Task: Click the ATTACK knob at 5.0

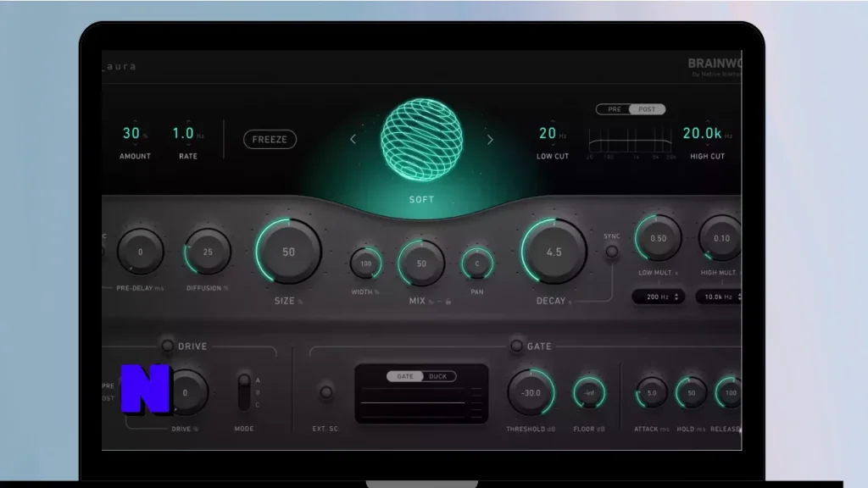Action: (652, 393)
